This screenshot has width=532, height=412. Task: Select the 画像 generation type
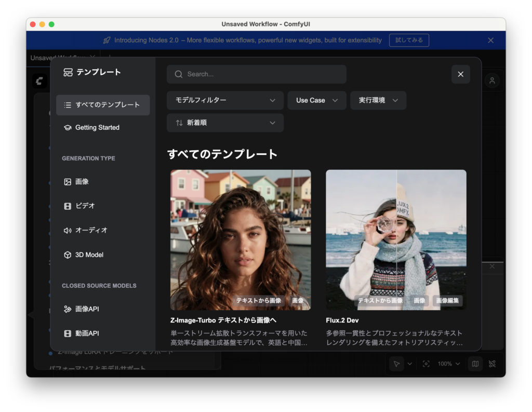[82, 182]
